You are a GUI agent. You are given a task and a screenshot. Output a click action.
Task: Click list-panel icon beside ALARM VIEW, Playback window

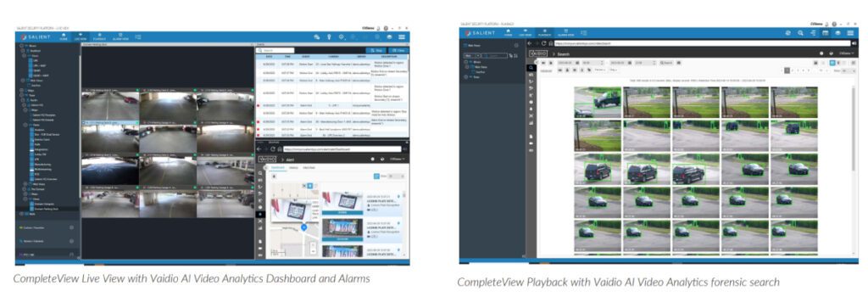[584, 33]
